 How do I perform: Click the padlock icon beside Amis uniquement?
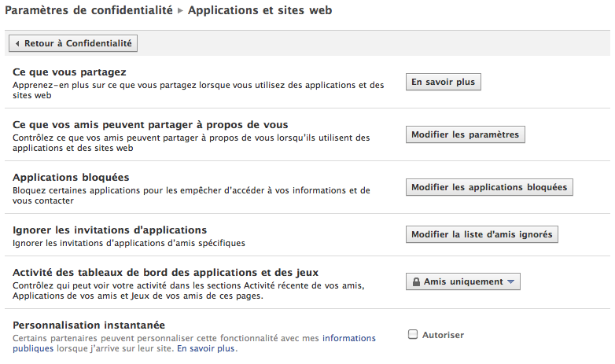(416, 281)
